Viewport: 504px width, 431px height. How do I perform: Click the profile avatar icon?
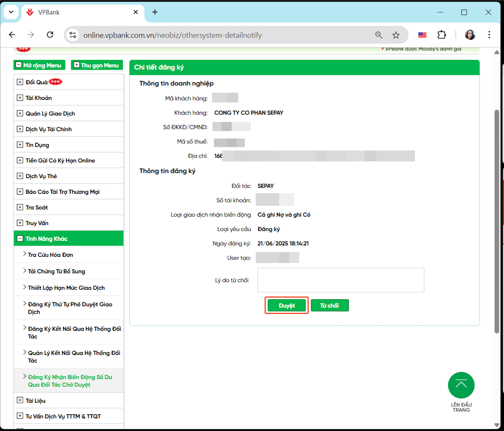click(x=470, y=35)
